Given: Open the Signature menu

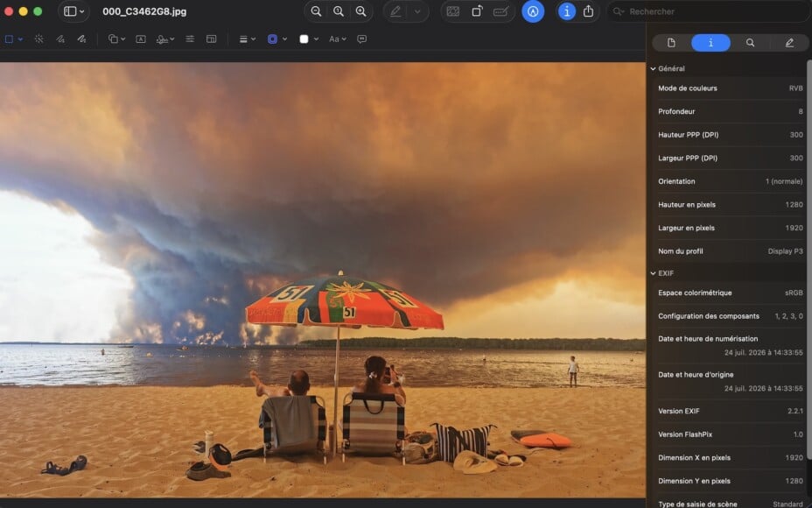Looking at the screenshot, I should (165, 39).
